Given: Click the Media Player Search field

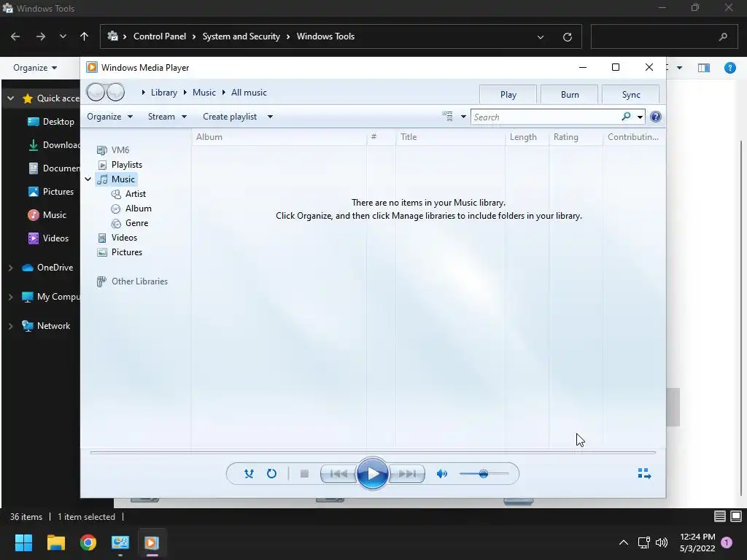Looking at the screenshot, I should (546, 117).
